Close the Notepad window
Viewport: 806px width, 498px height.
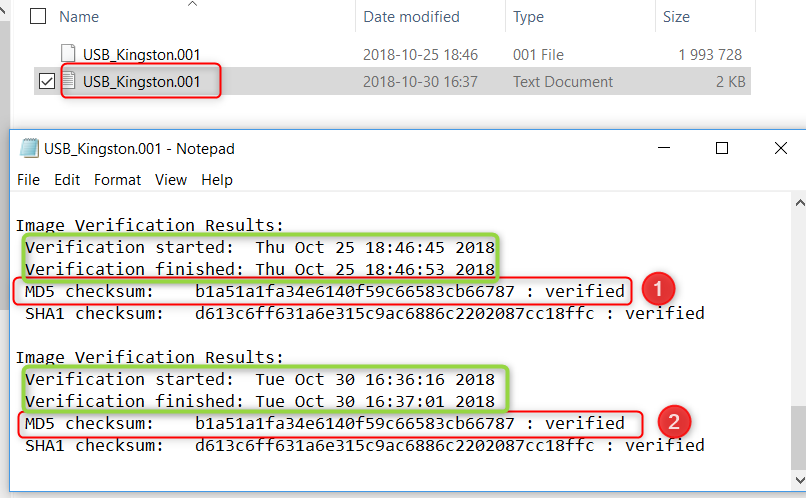click(780, 148)
